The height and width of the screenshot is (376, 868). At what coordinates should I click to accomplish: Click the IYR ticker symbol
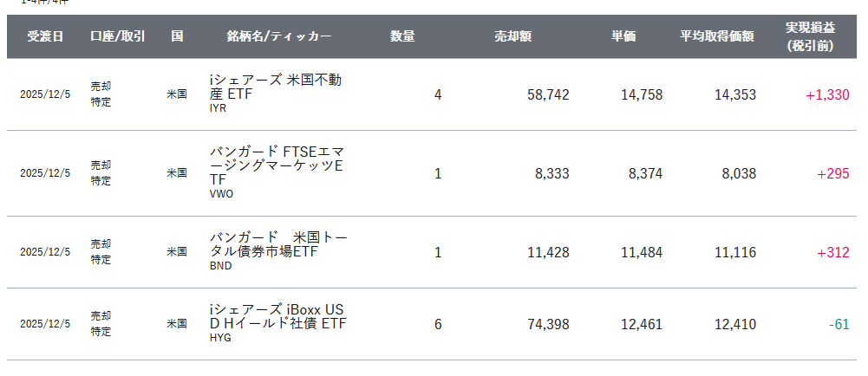[219, 109]
